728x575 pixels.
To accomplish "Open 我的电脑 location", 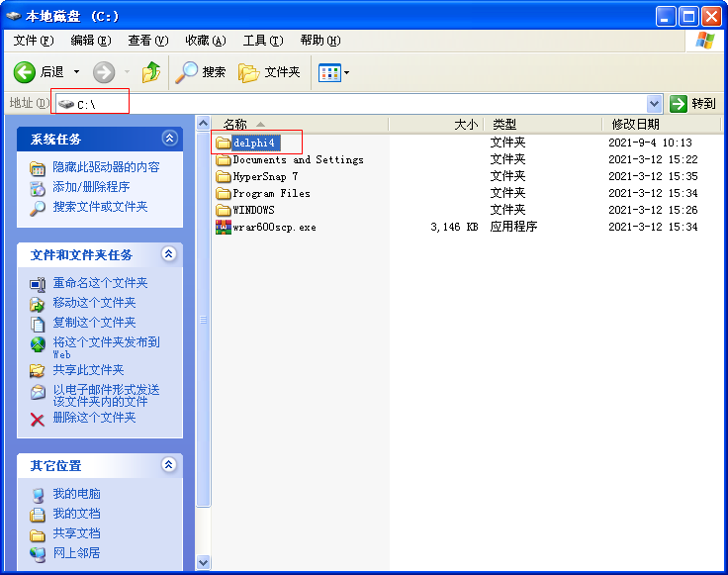I will pyautogui.click(x=76, y=494).
